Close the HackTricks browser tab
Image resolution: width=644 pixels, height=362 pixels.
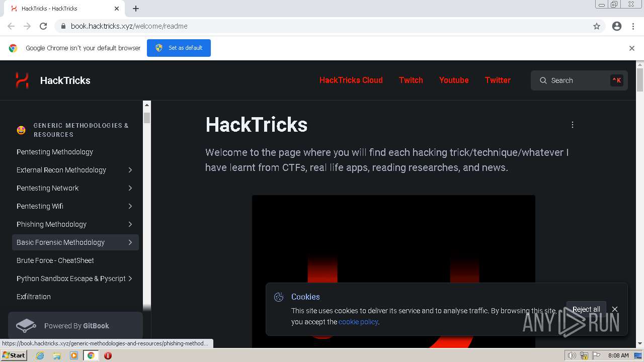[x=117, y=9]
